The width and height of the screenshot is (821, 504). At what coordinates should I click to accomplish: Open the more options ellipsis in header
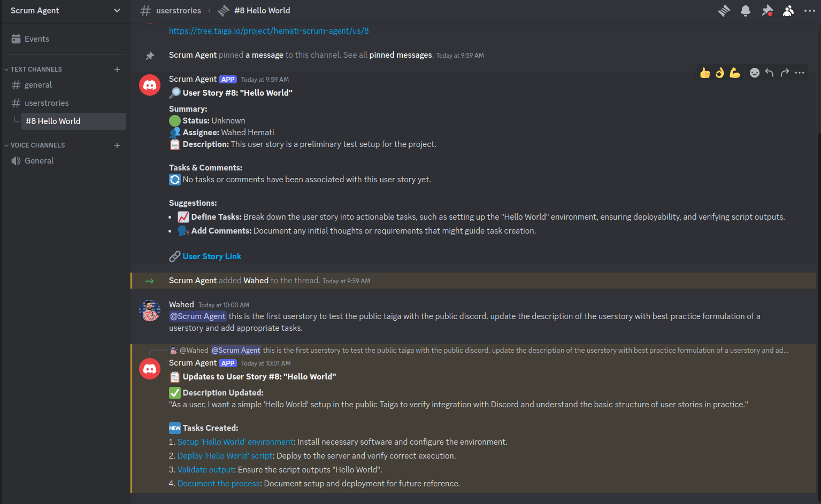tap(810, 11)
